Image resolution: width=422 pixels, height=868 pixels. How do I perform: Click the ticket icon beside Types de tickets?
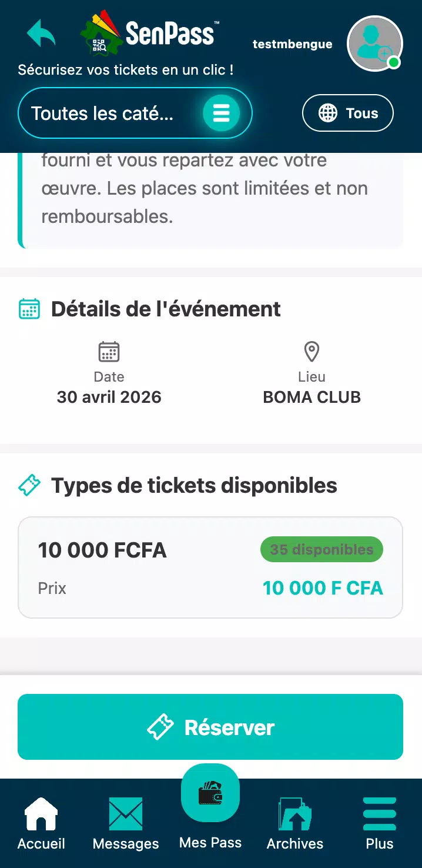(29, 486)
